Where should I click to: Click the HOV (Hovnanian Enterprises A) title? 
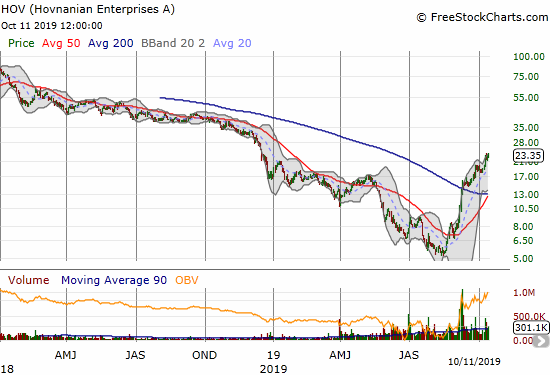coord(88,9)
